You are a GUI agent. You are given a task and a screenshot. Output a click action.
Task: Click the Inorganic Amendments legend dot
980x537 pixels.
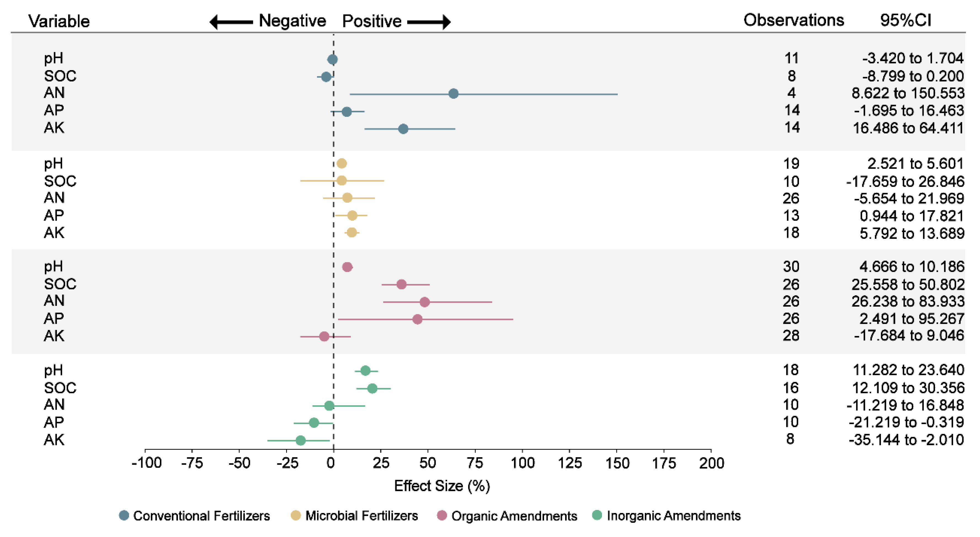point(597,515)
